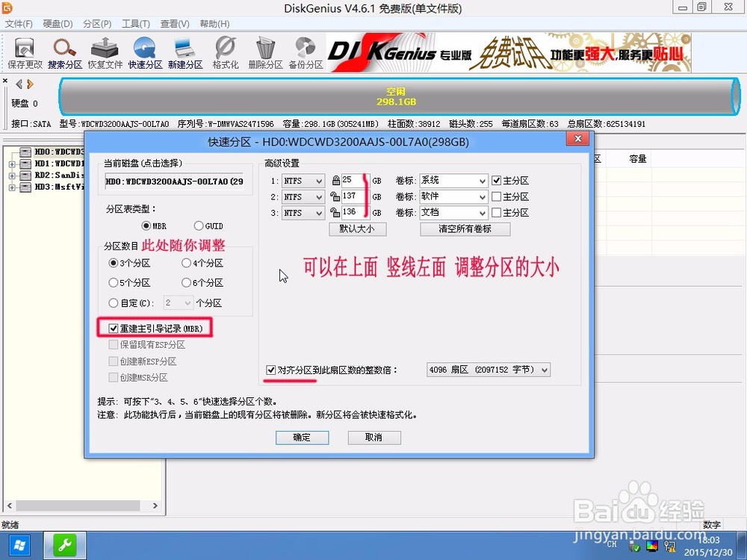
Task: Uncheck 重建主引导记录(MBR) rebuild MBR option
Action: pyautogui.click(x=114, y=327)
